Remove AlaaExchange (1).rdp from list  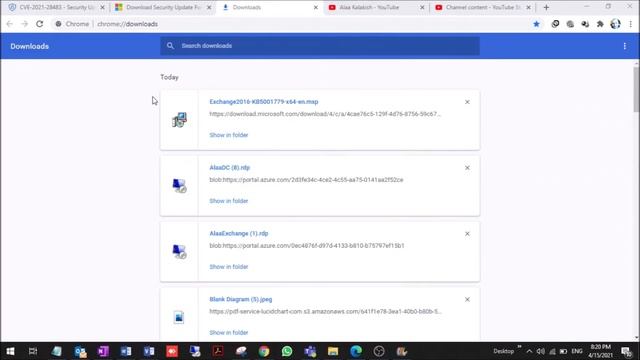[467, 234]
